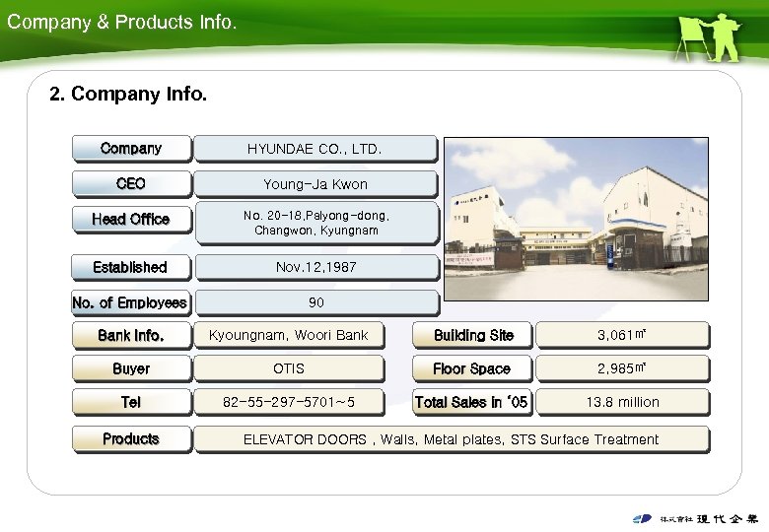The image size is (769, 532).
Task: Select the 'Established' label box
Action: point(131,267)
